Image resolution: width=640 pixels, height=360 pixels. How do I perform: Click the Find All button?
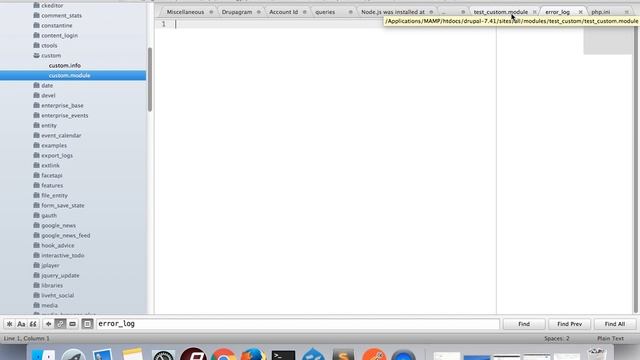point(615,324)
